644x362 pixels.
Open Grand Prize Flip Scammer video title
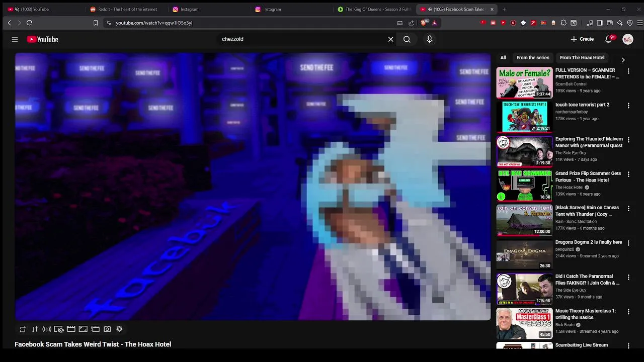click(588, 176)
